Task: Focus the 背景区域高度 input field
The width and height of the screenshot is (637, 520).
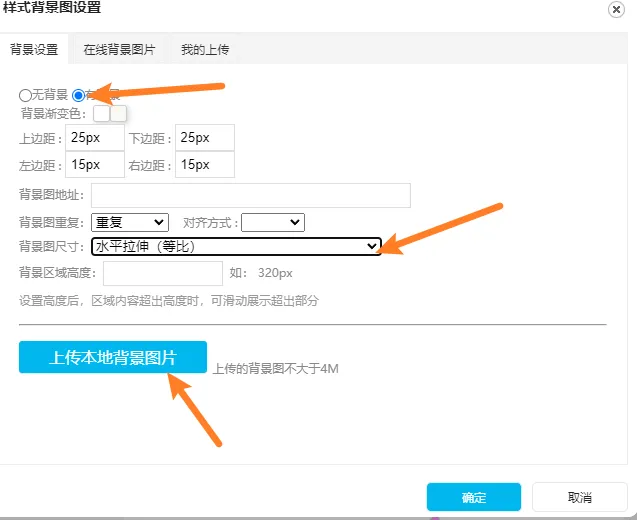Action: (x=163, y=273)
